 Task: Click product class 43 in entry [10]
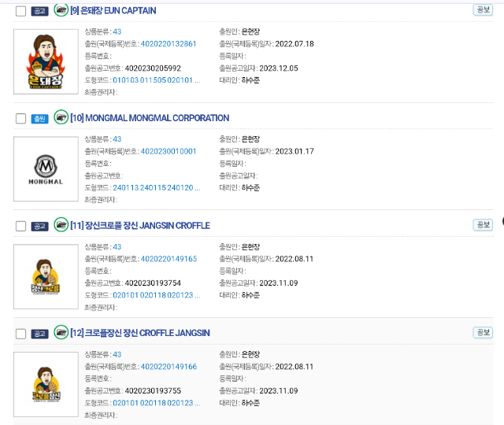117,139
